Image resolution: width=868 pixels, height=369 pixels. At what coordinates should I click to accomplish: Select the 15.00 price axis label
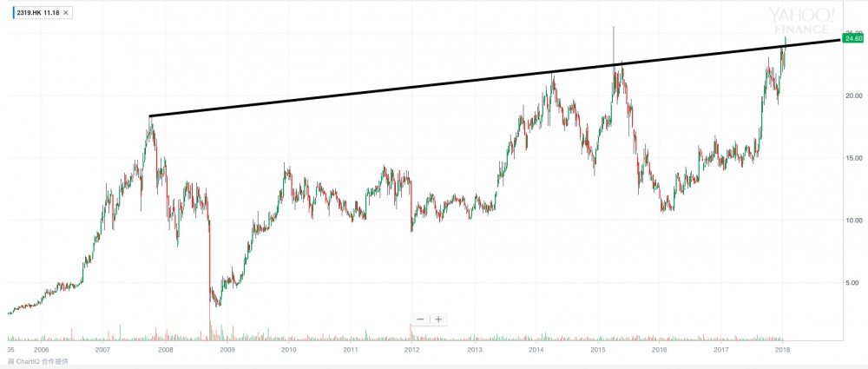[x=854, y=158]
